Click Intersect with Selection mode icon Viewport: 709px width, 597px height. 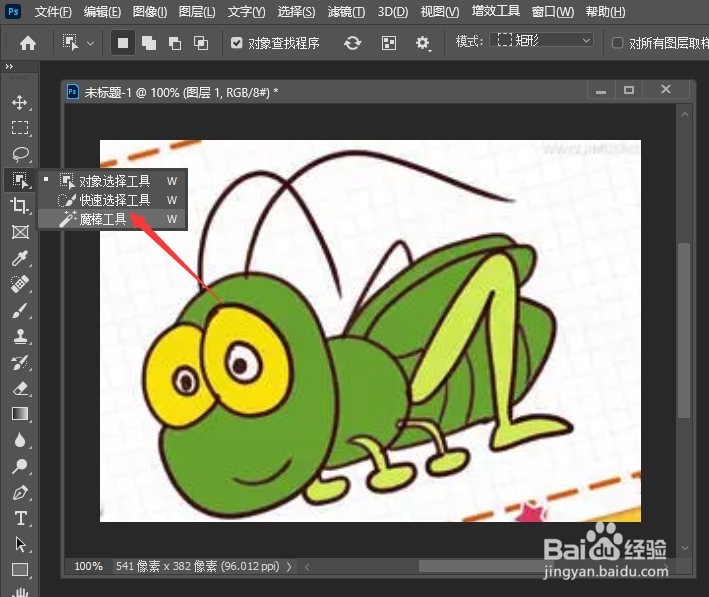click(x=201, y=43)
